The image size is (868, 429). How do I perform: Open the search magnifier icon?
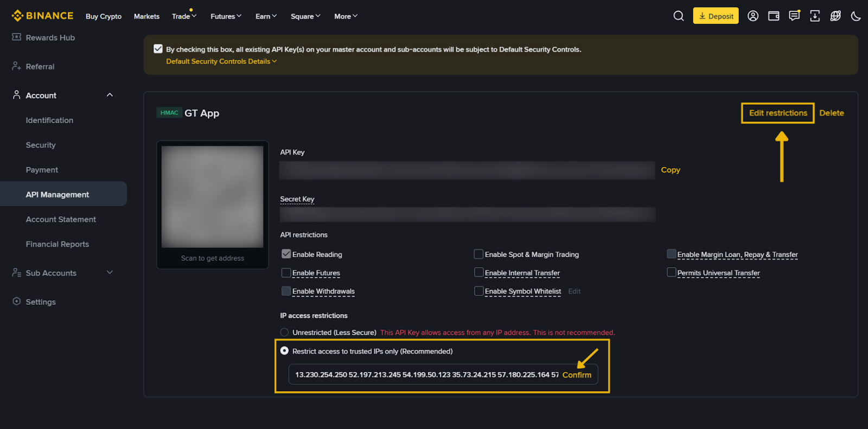pyautogui.click(x=678, y=16)
